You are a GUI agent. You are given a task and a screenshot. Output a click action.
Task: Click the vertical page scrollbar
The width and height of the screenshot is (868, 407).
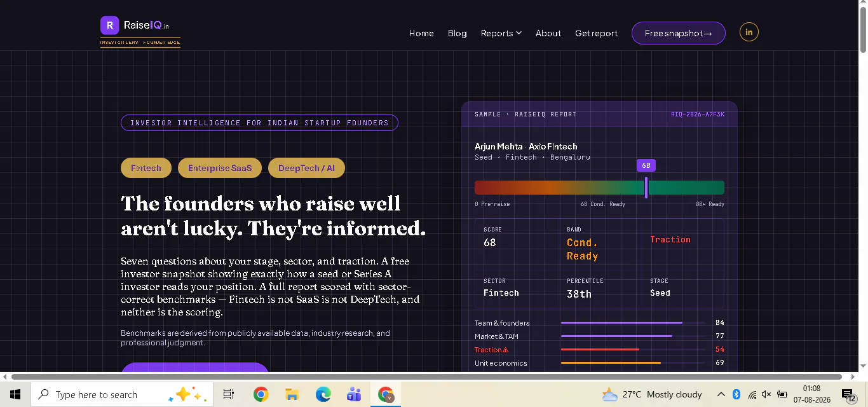pos(862,31)
